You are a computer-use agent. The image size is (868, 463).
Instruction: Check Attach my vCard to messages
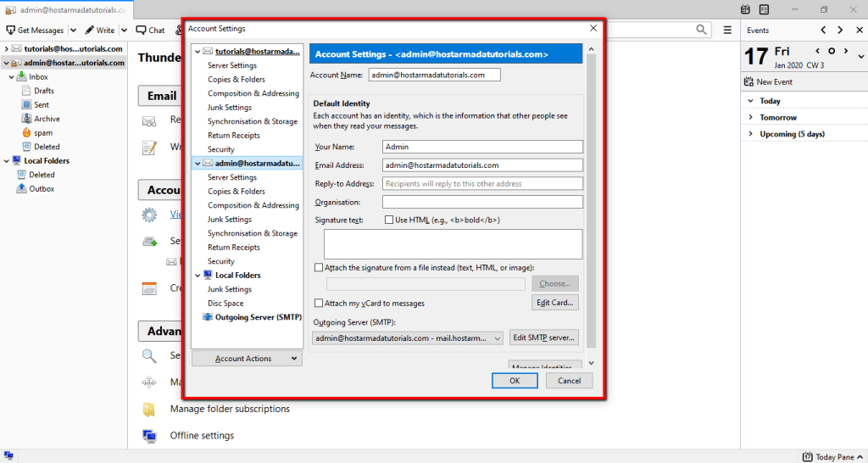[319, 304]
